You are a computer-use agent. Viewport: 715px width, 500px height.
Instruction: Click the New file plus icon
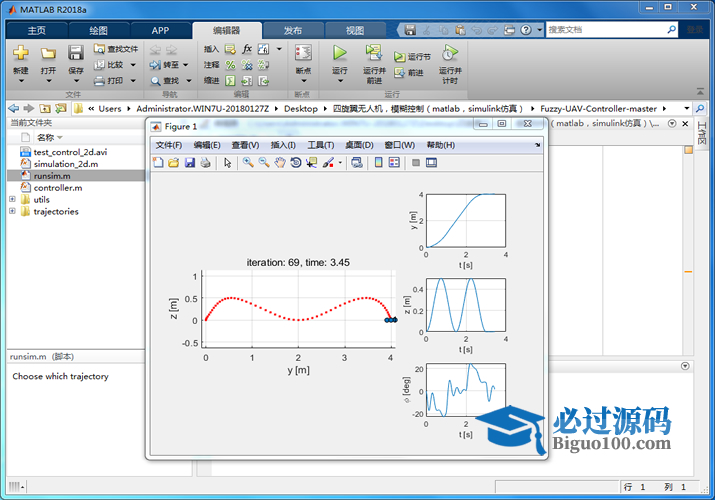(x=21, y=53)
